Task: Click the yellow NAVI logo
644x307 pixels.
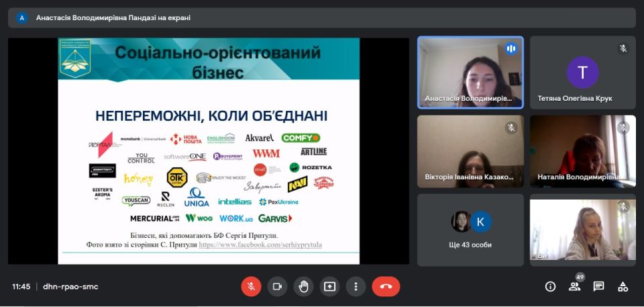Action: coord(298,184)
